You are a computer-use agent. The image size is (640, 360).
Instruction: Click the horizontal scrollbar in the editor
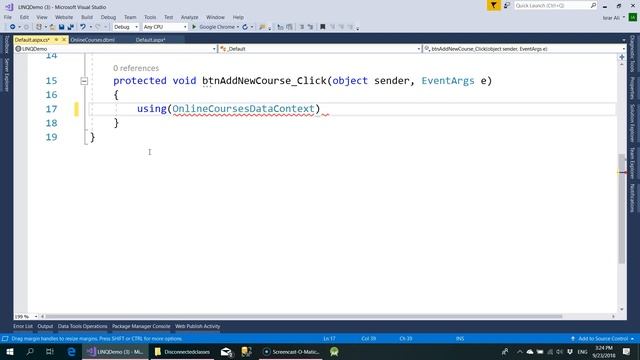pos(304,316)
